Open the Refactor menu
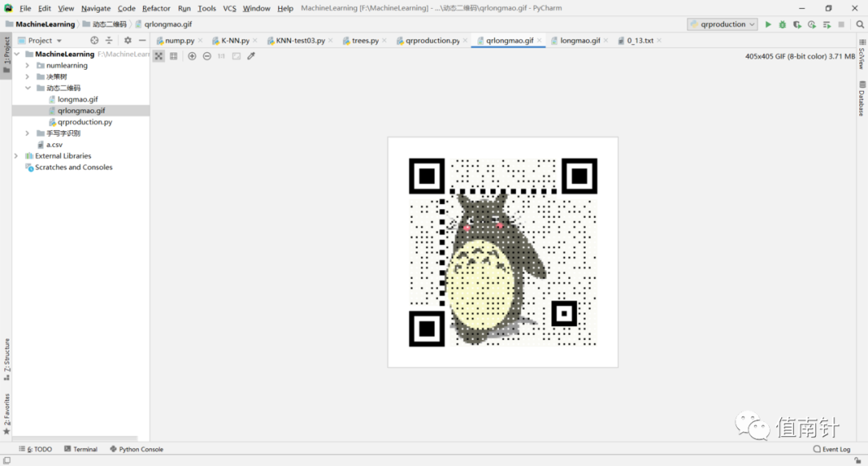Screen dimensions: 868x466 [x=156, y=8]
